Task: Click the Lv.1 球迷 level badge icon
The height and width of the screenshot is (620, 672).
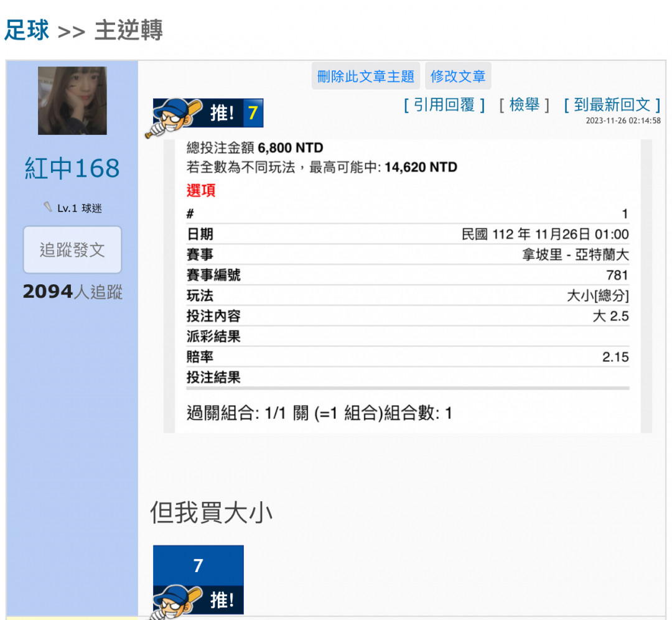Action: (x=47, y=207)
